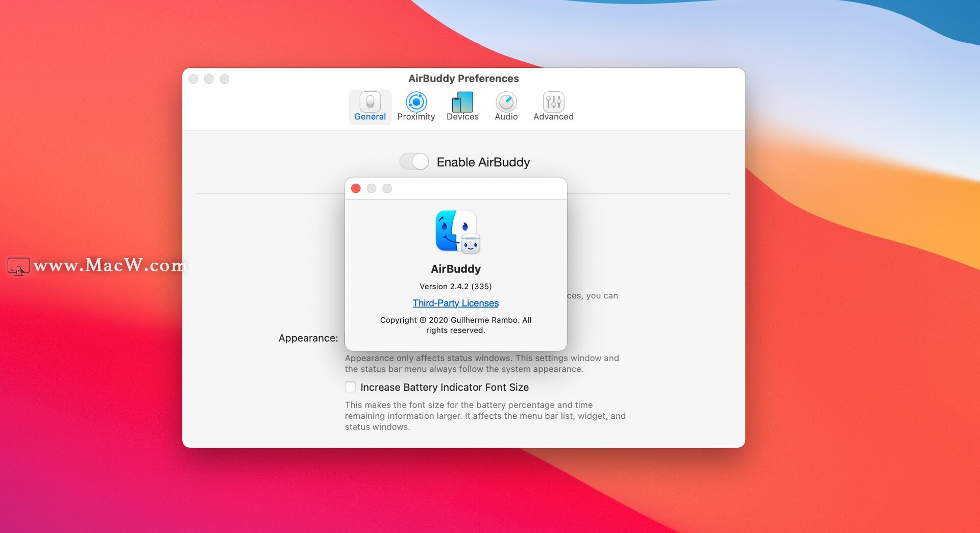The image size is (980, 533).
Task: Open the Third-Party Licenses link
Action: click(455, 303)
